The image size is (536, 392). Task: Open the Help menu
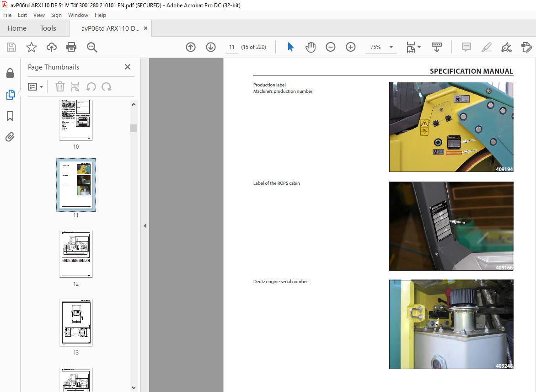(x=100, y=15)
